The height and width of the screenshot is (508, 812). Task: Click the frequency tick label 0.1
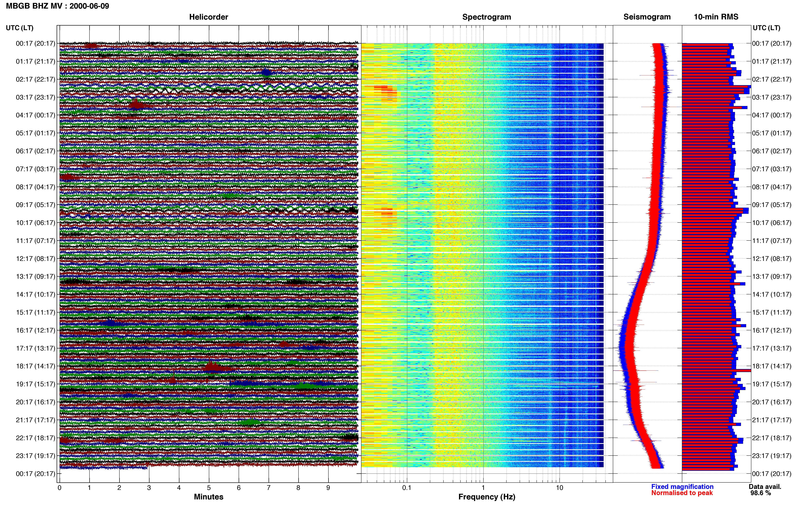(407, 487)
